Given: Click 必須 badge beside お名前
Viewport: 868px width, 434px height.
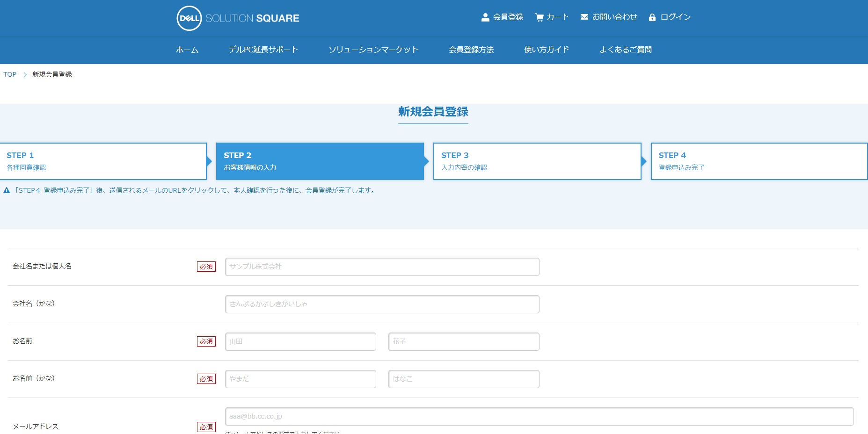Looking at the screenshot, I should 206,341.
